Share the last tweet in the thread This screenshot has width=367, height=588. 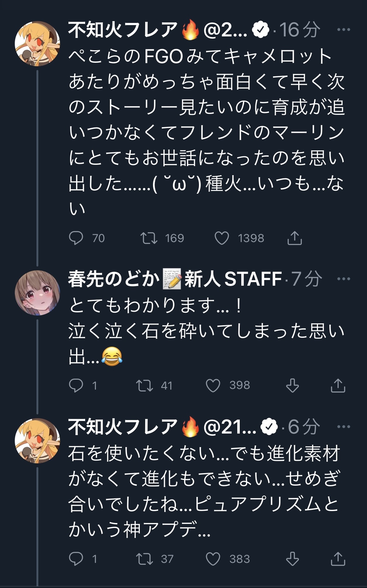pyautogui.click(x=338, y=559)
